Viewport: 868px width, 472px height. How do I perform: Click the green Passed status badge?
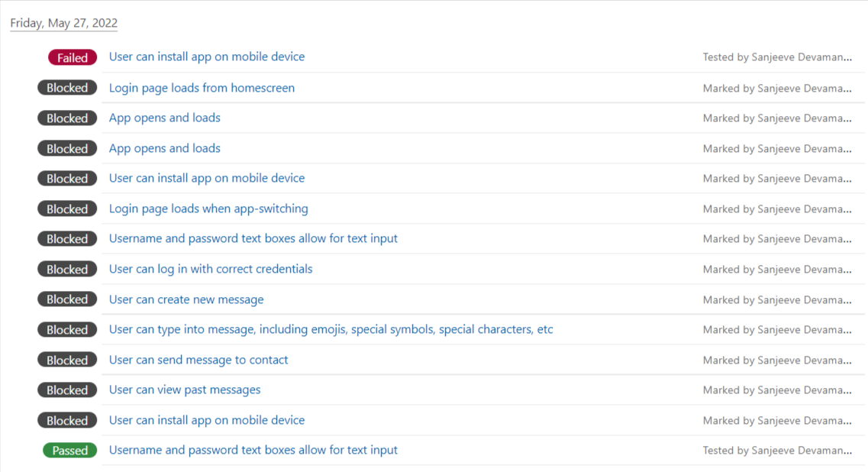[x=70, y=451]
